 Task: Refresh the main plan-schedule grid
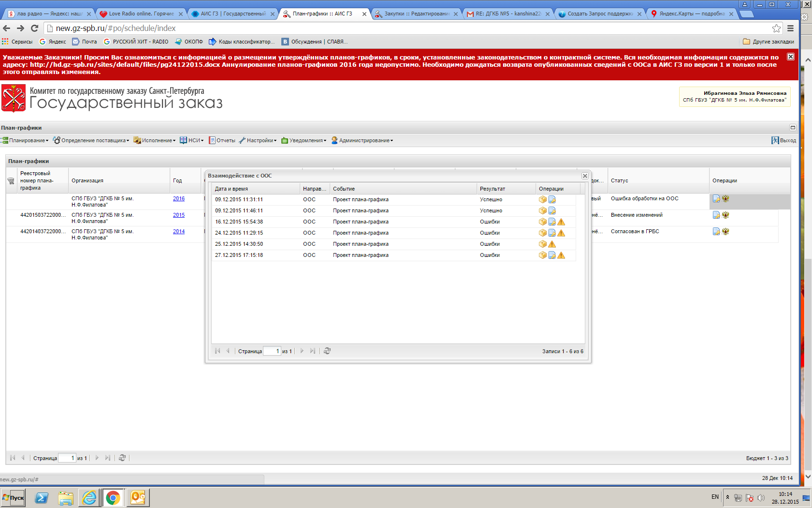click(122, 458)
